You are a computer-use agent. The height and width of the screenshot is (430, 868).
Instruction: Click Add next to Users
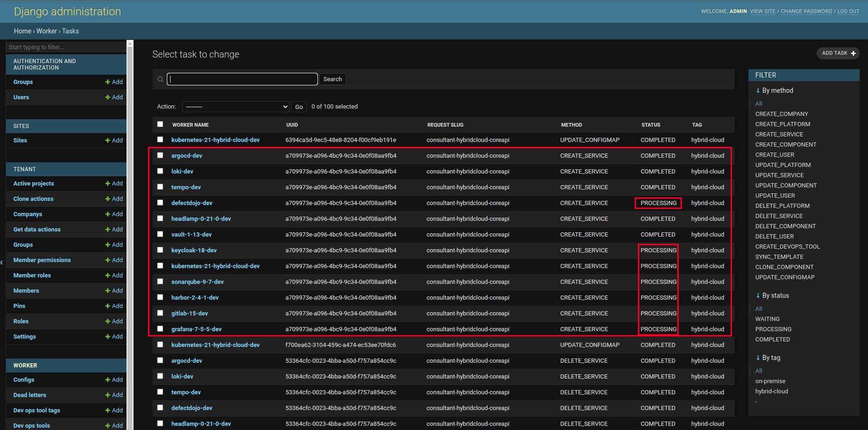tap(114, 97)
